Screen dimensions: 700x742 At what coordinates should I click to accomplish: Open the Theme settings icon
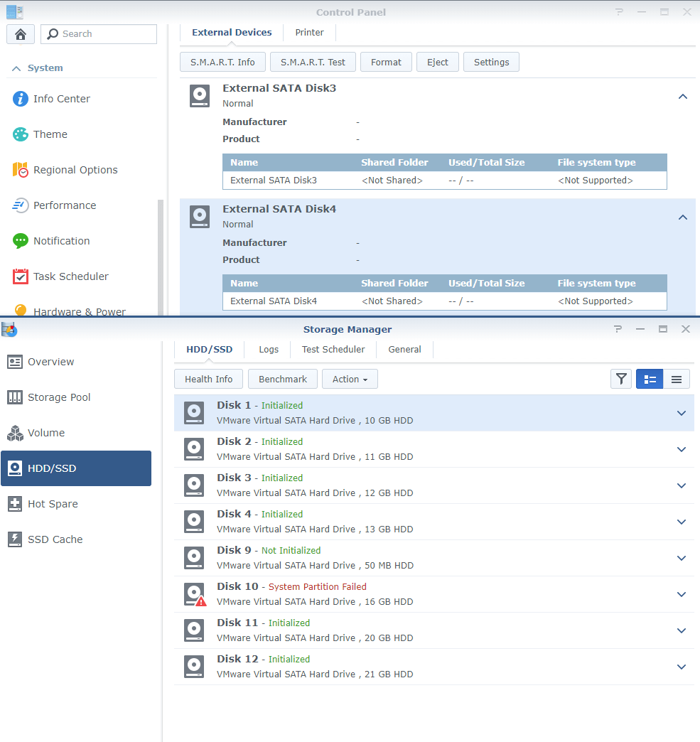(21, 134)
